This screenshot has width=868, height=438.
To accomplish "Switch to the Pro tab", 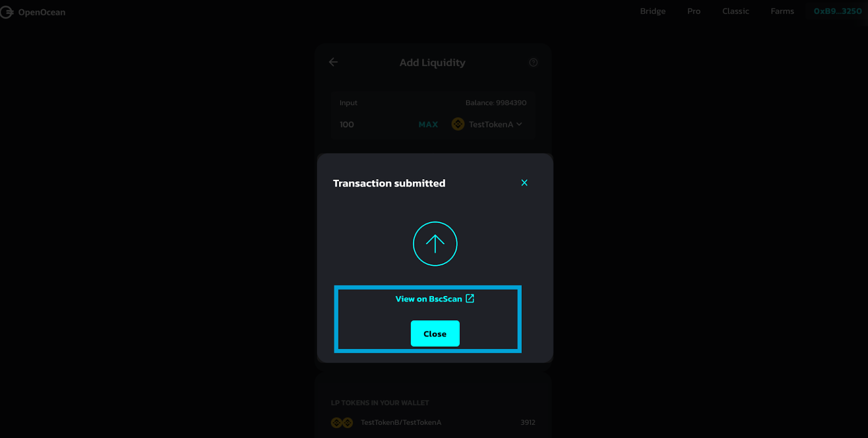I will coord(694,11).
